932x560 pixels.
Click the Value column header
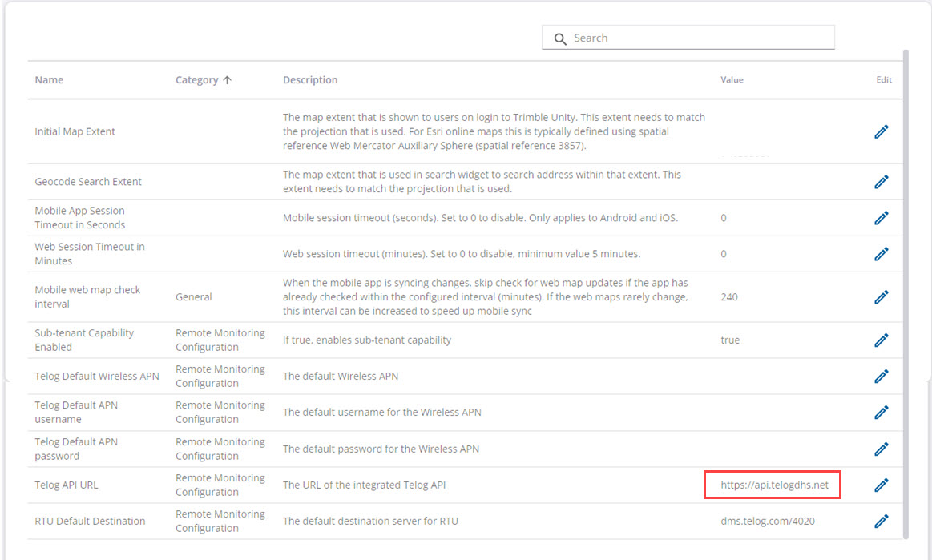[x=732, y=80]
